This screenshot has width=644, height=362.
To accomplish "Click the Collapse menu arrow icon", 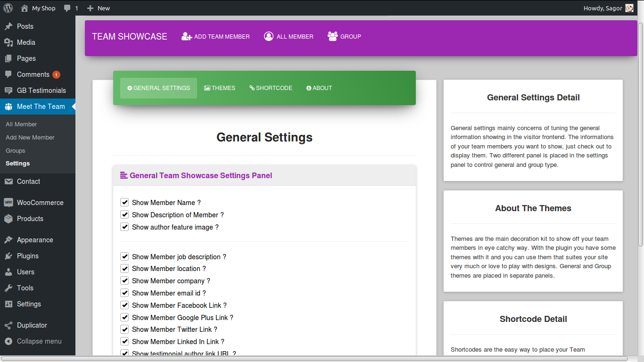I will (8, 341).
